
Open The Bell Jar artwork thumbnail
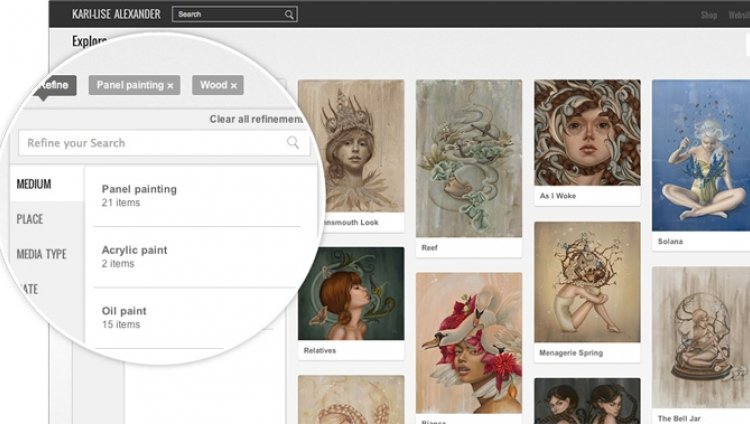point(701,337)
